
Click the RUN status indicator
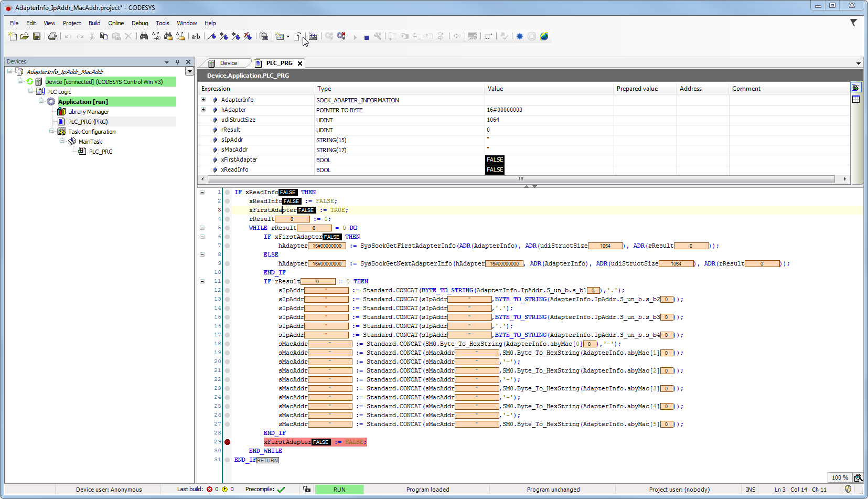[339, 490]
